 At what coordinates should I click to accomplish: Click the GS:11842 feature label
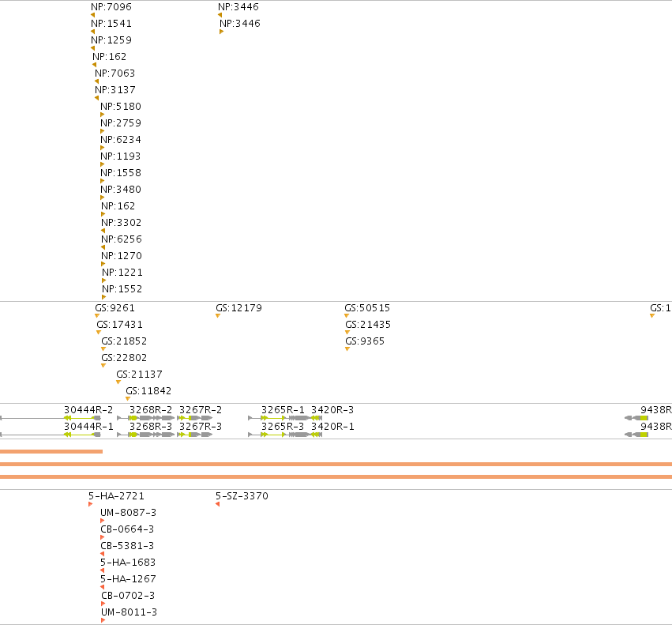pos(148,391)
